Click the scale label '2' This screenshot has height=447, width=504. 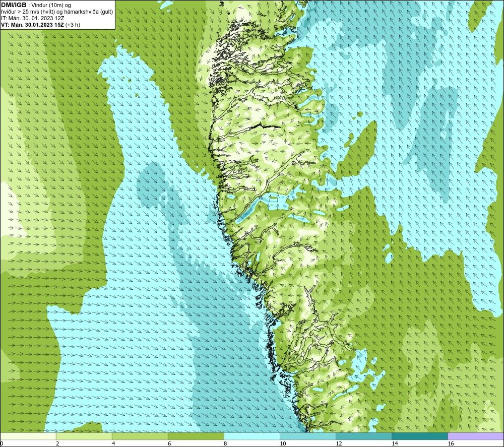pos(57,444)
